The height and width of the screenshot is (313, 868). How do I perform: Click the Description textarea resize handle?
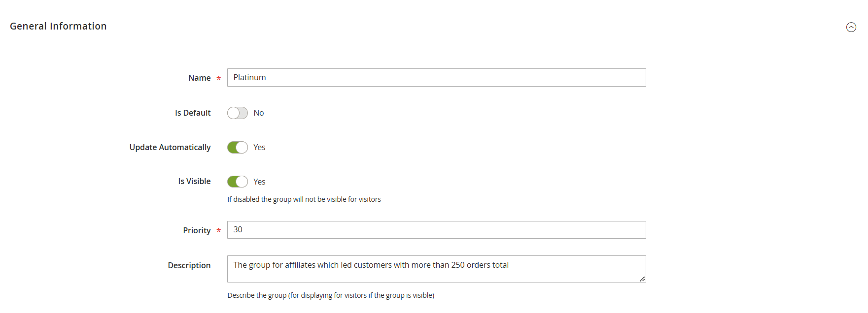(x=642, y=280)
